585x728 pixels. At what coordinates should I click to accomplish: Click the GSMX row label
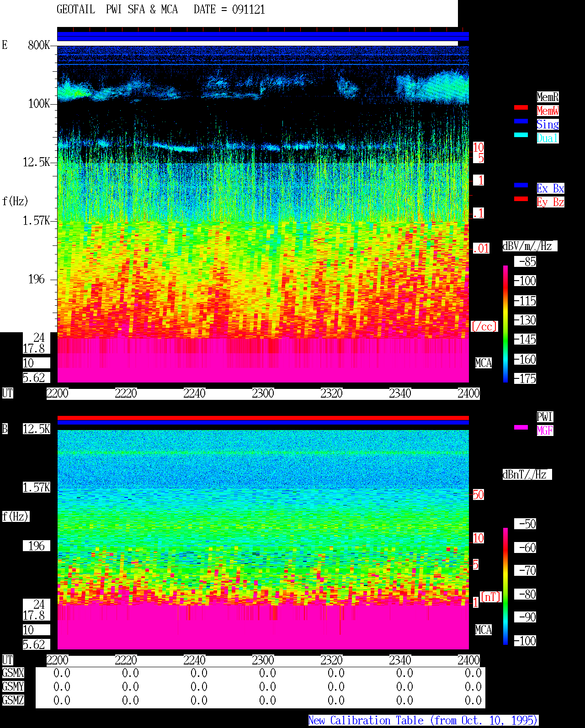pos(13,673)
